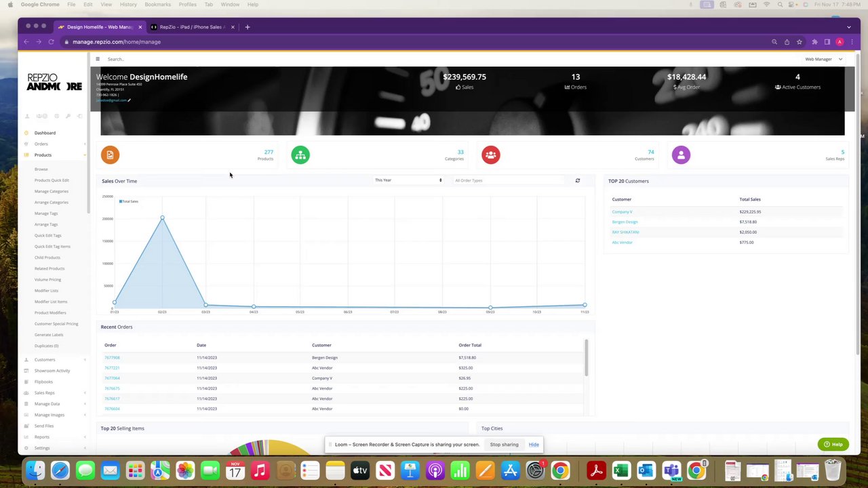Click the Showroom Activity icon in sidebar
Screen dimensions: 868x488
pyautogui.click(x=26, y=371)
